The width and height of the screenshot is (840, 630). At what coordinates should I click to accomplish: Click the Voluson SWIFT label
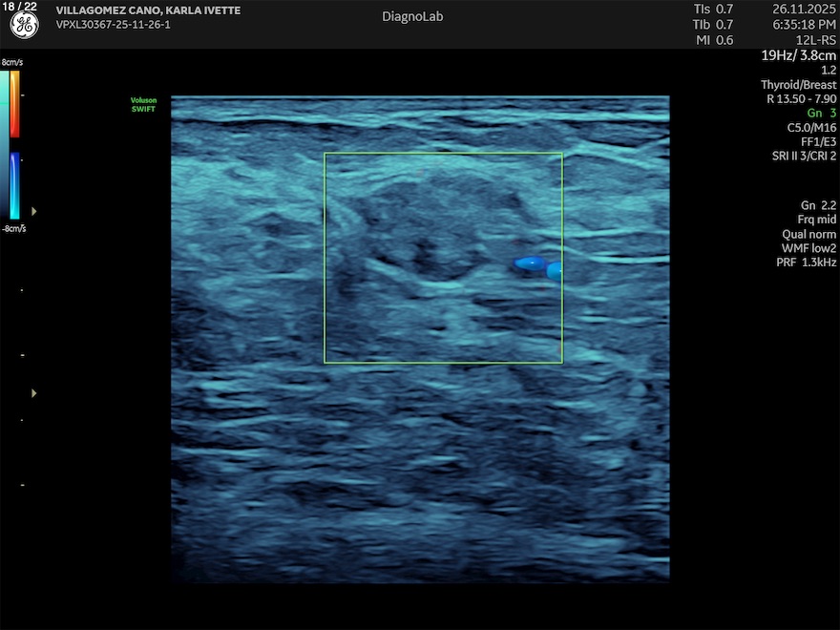pos(142,105)
